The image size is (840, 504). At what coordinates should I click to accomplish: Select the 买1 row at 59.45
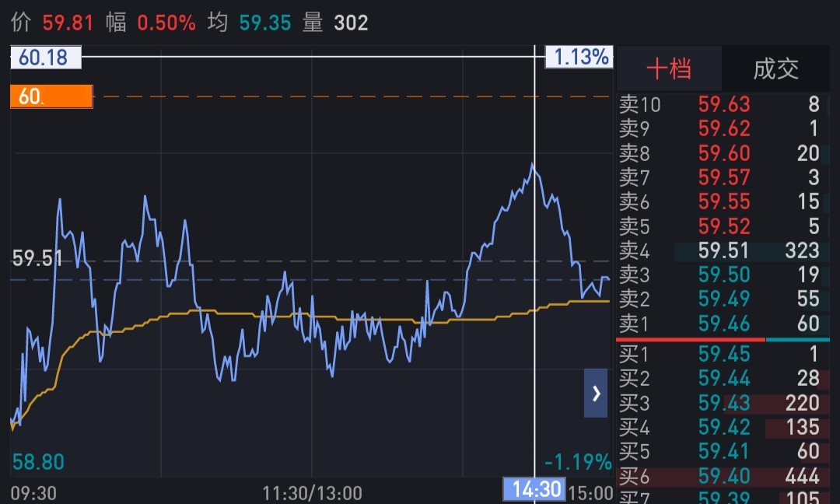[722, 354]
